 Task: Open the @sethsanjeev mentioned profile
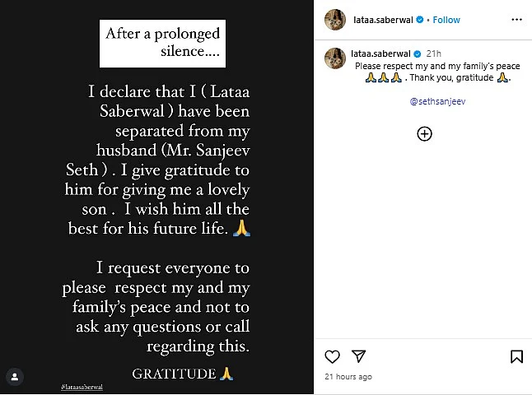tap(437, 101)
